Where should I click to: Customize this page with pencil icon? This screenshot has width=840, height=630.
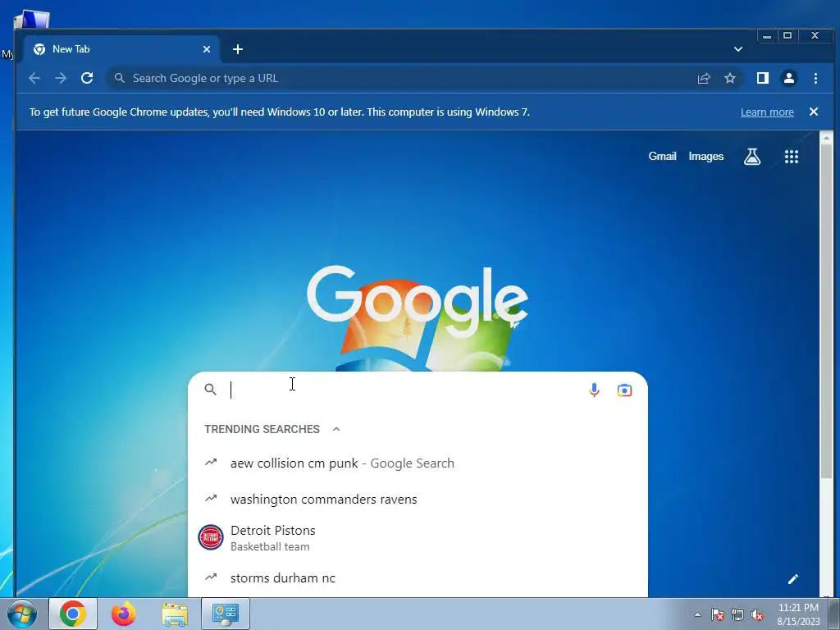tap(793, 579)
